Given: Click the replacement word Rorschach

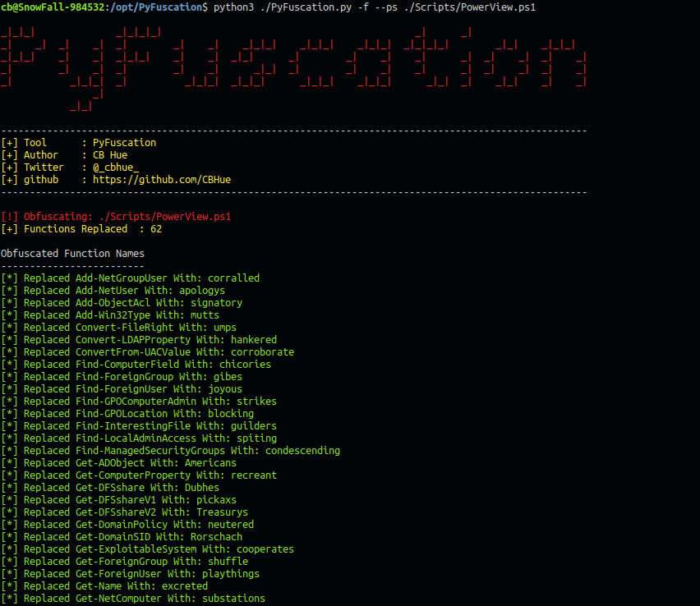Looking at the screenshot, I should pos(217,537).
